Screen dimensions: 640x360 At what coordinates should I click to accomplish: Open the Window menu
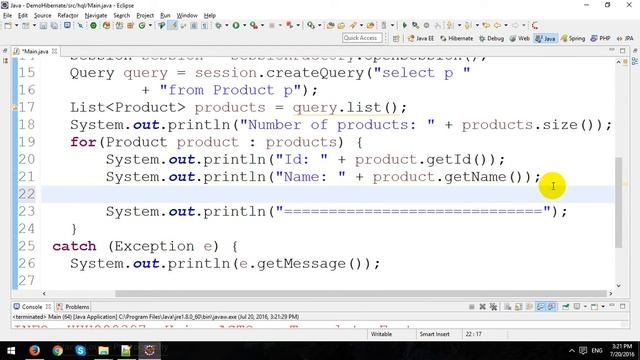[187, 16]
